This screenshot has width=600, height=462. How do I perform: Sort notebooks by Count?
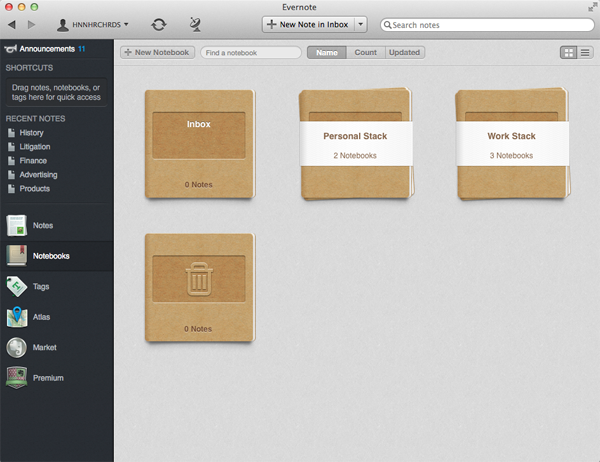[365, 52]
